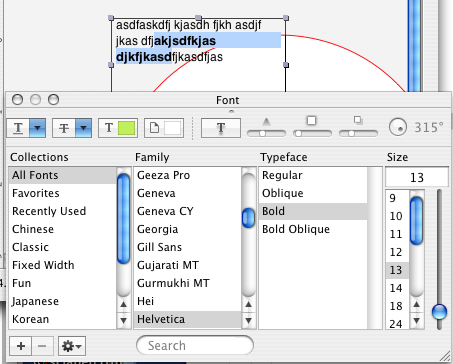
Task: Click the font Search field
Action: pyautogui.click(x=195, y=346)
